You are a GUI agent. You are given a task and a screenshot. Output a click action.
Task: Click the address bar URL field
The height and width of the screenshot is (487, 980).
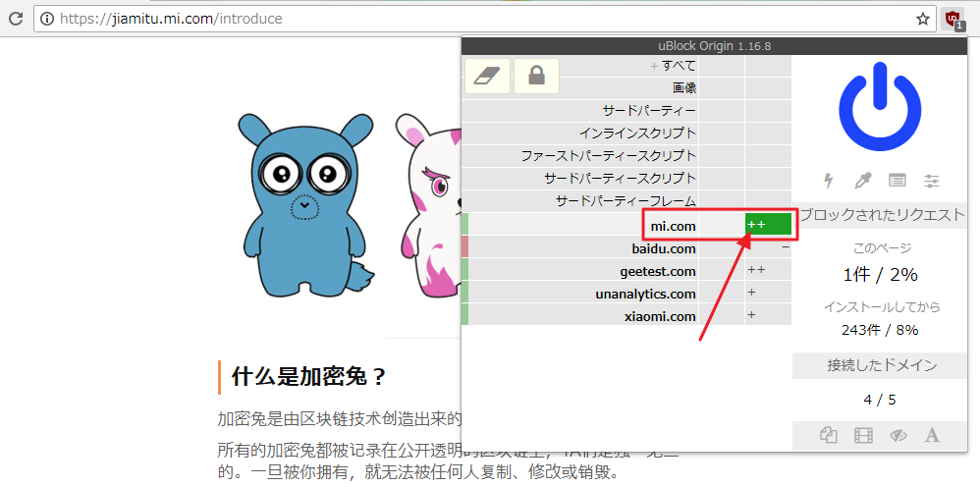click(471, 19)
